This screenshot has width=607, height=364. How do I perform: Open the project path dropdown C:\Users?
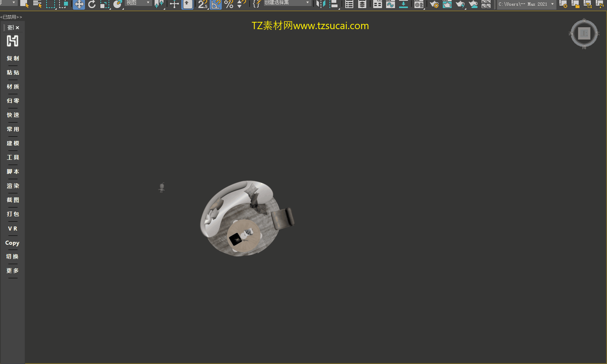point(526,4)
